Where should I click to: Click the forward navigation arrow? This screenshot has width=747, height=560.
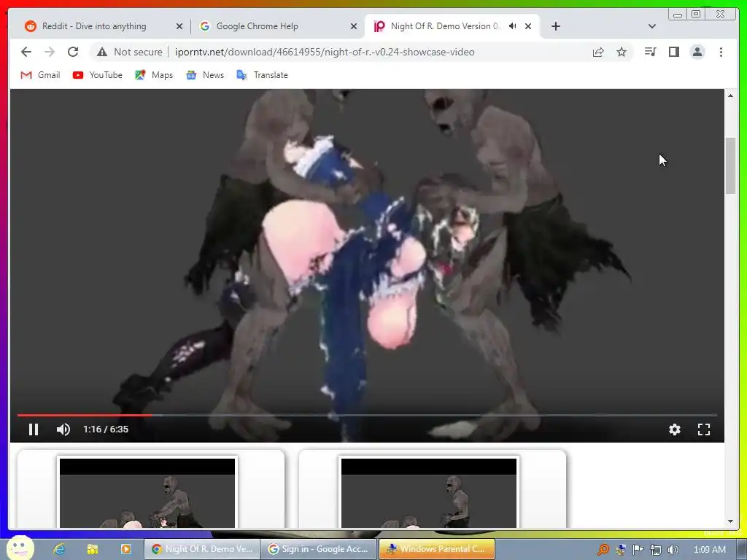point(50,52)
